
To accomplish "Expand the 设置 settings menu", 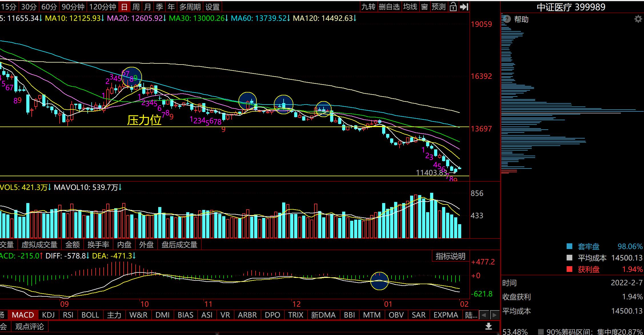I will 212,7.
